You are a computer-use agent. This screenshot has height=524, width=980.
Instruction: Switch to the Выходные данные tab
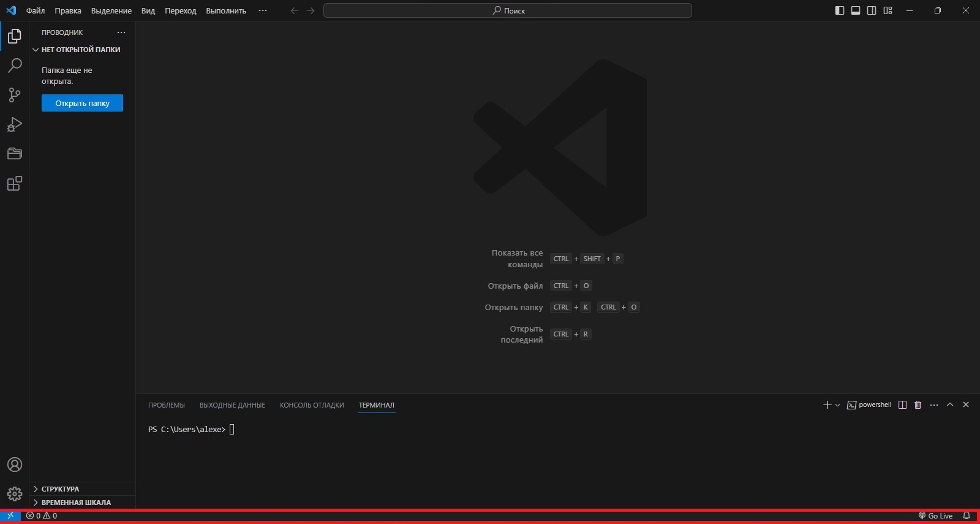(x=232, y=405)
